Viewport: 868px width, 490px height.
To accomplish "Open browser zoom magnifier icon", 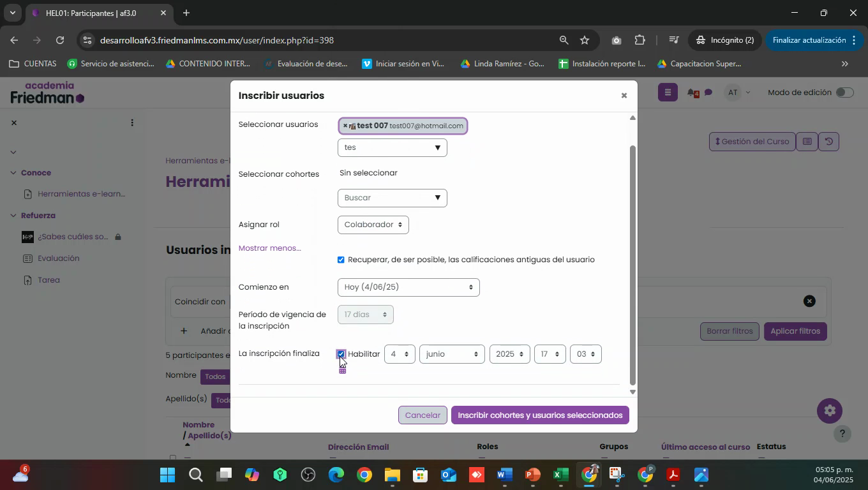I will point(564,40).
